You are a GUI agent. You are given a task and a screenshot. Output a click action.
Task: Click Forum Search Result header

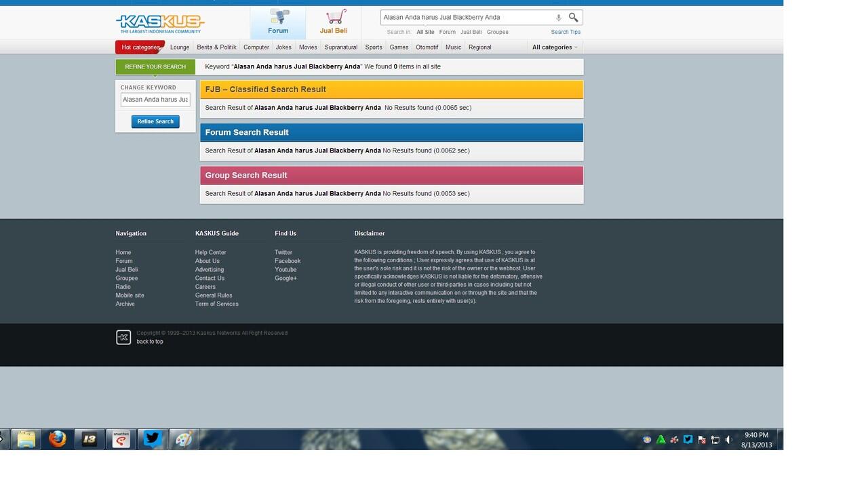[391, 132]
